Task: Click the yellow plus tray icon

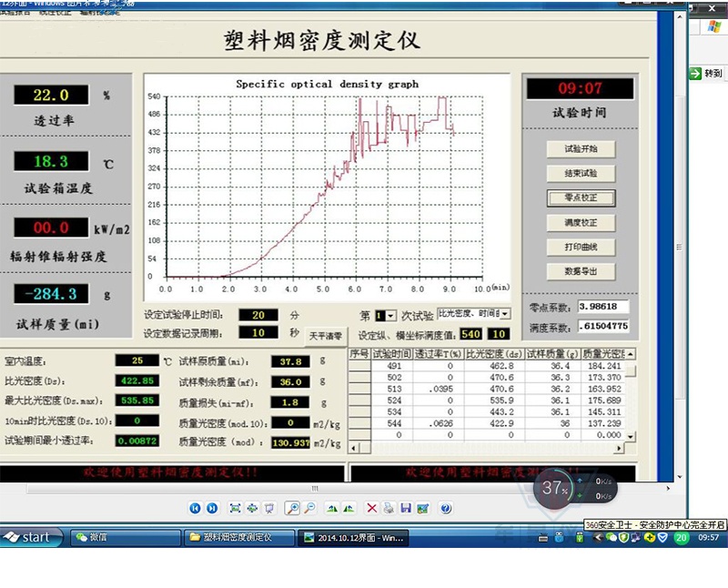Action: pyautogui.click(x=649, y=537)
